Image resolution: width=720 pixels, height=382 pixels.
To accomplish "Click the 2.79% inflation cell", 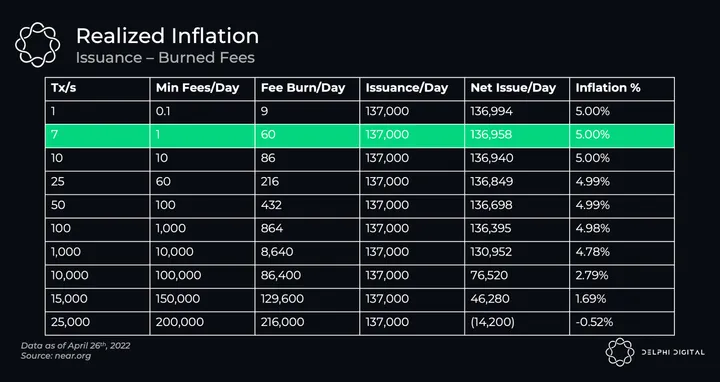I will click(622, 275).
